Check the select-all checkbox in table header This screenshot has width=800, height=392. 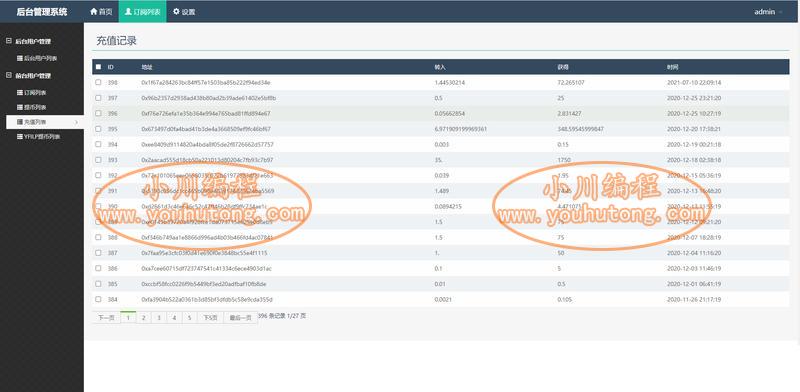pyautogui.click(x=98, y=67)
